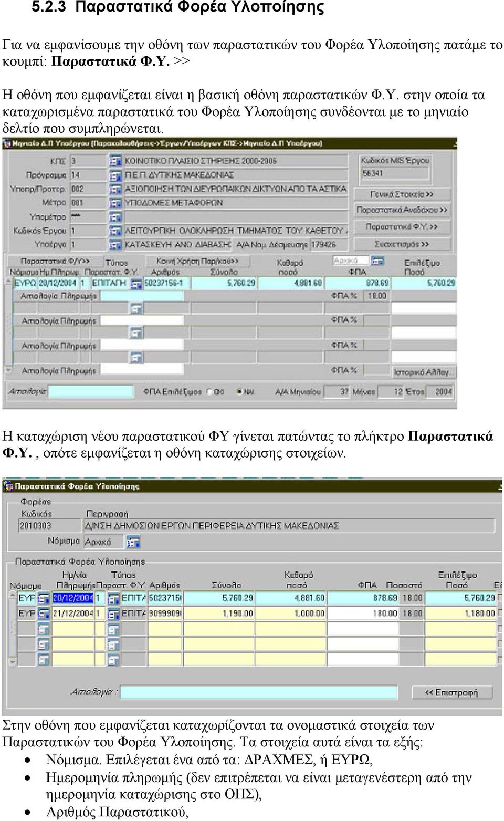Open the Γενικά Στοιχεία >> screen
This screenshot has width=504, height=821.
click(402, 194)
